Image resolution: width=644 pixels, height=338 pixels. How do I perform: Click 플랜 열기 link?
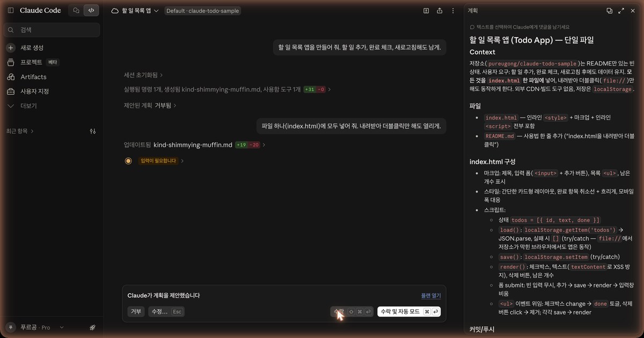tap(430, 296)
